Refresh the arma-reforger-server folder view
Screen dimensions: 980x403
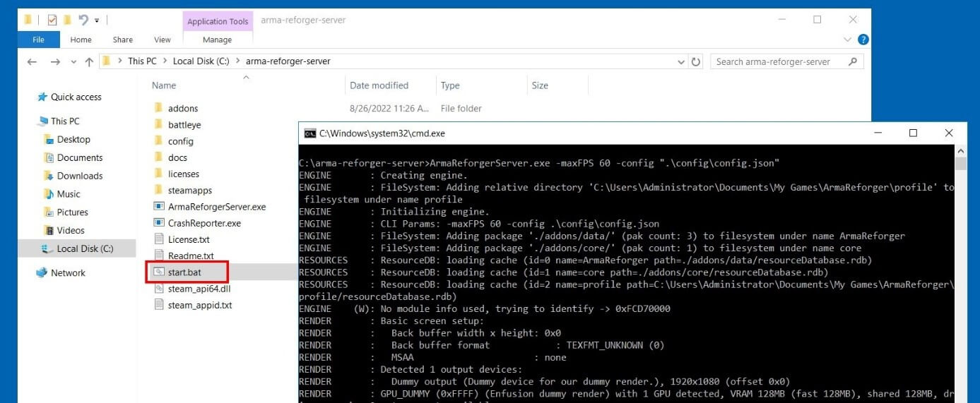coord(696,61)
